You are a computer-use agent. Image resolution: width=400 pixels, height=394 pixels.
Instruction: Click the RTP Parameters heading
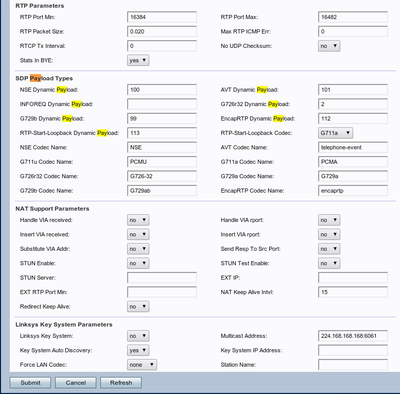pos(40,6)
